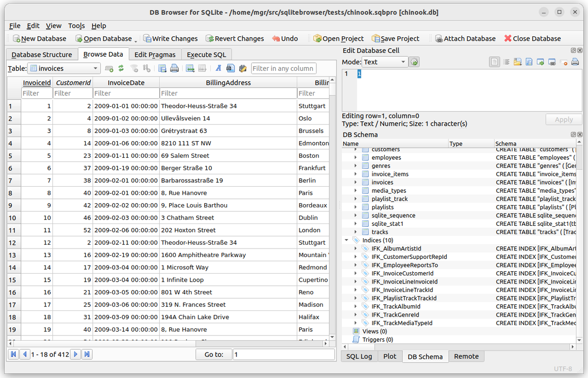Open the Table selection dropdown showing invoices
This screenshot has width=588, height=378.
[x=64, y=69]
